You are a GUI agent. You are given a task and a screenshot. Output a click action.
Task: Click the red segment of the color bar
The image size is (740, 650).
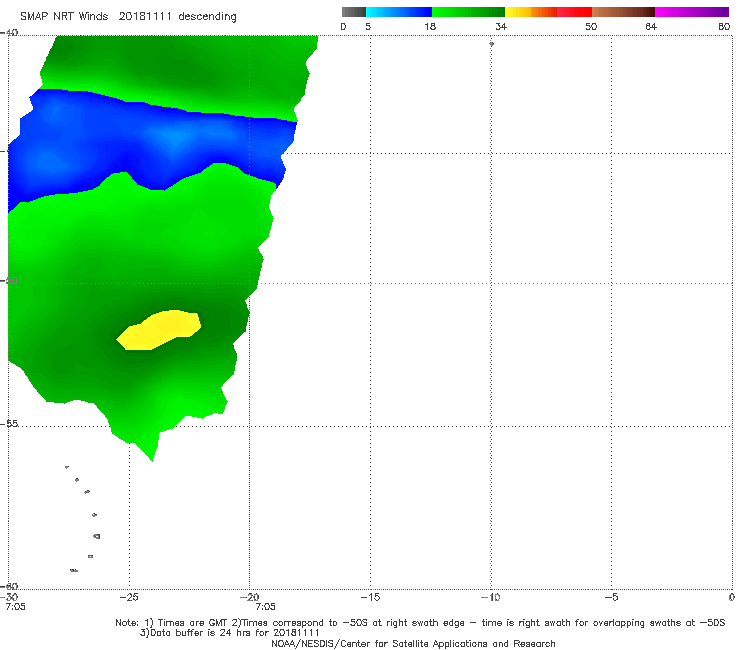tap(574, 12)
